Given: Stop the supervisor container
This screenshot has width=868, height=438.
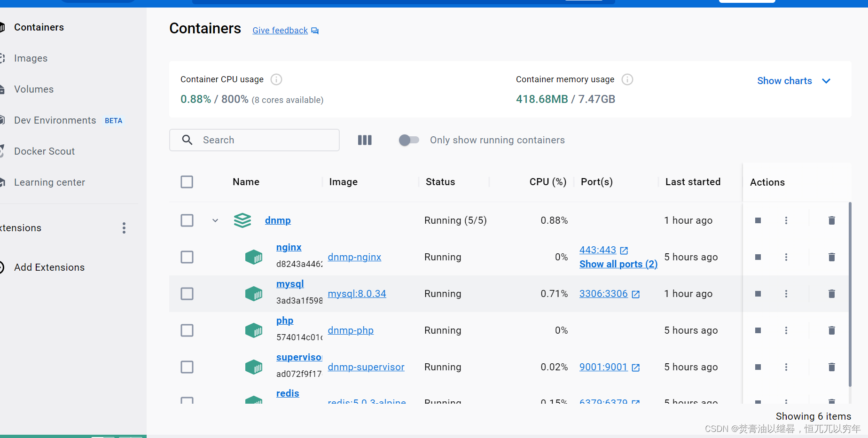Looking at the screenshot, I should pyautogui.click(x=758, y=367).
